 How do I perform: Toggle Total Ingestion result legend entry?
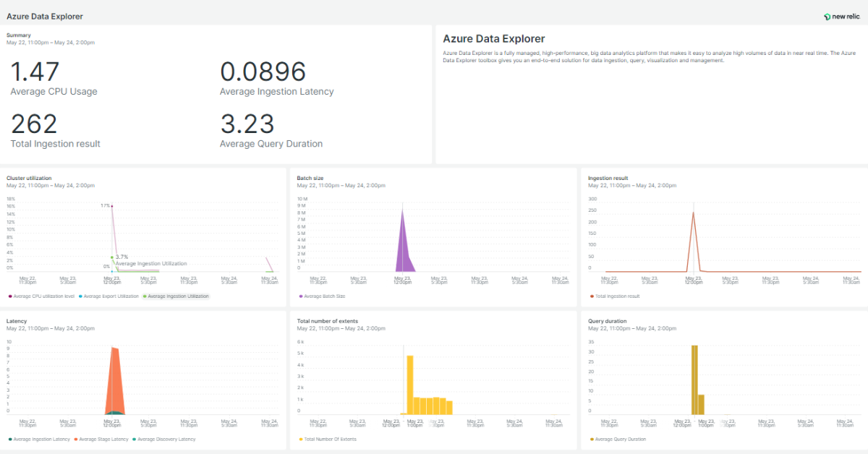615,296
